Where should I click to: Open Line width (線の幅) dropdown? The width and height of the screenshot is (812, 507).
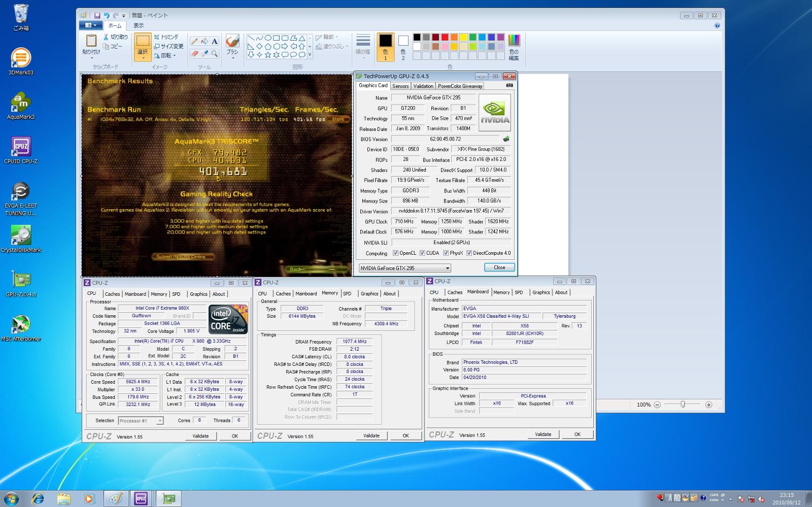[362, 47]
